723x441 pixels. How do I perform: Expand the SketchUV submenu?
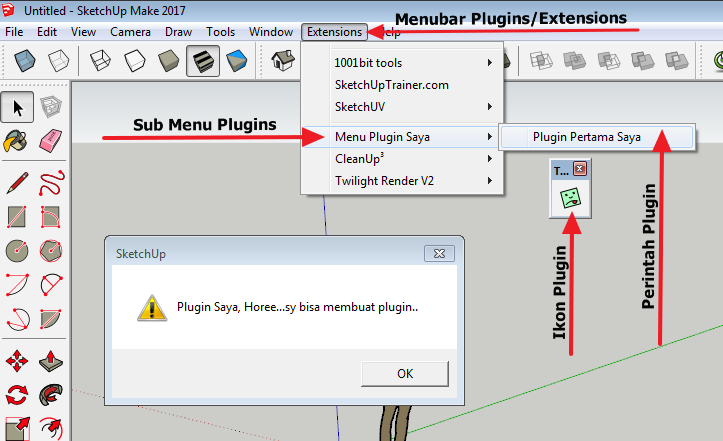click(x=402, y=107)
